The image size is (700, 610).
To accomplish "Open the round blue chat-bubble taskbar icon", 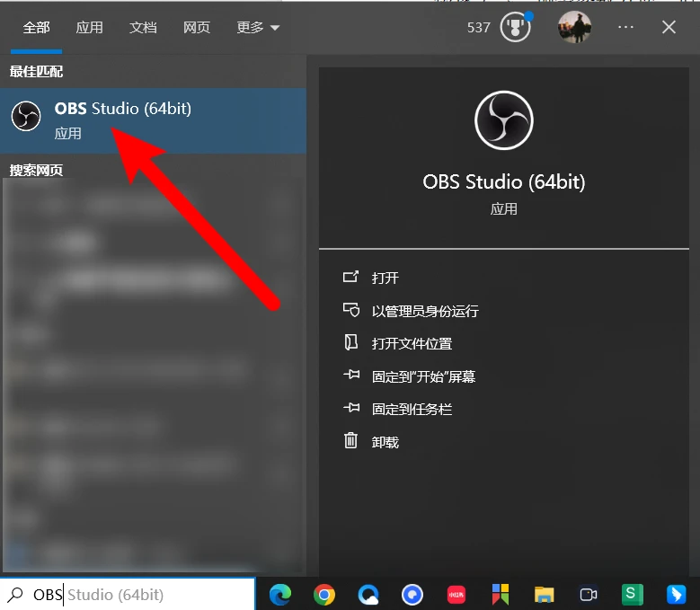I will (x=412, y=595).
